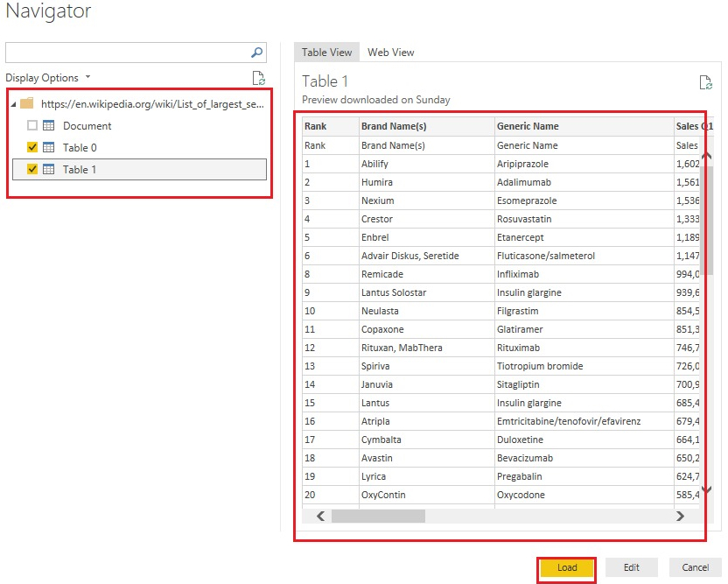
Task: Select Table 1 tree item label
Action: (x=80, y=170)
